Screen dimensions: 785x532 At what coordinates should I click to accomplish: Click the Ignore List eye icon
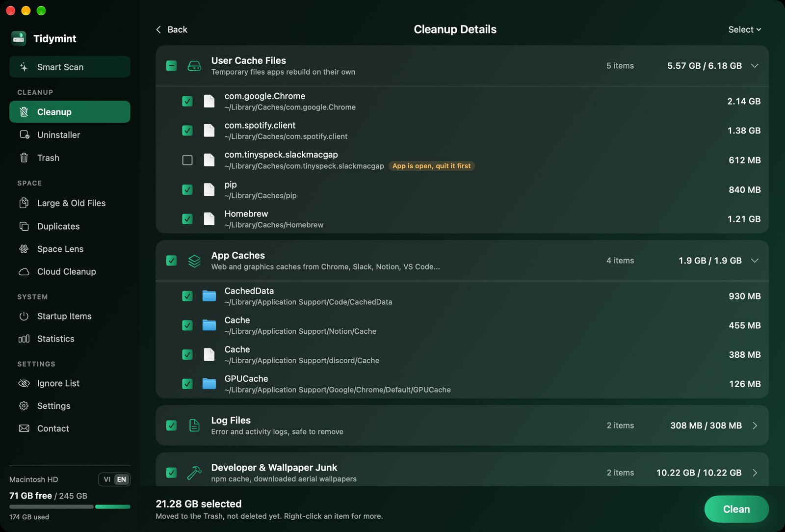24,383
